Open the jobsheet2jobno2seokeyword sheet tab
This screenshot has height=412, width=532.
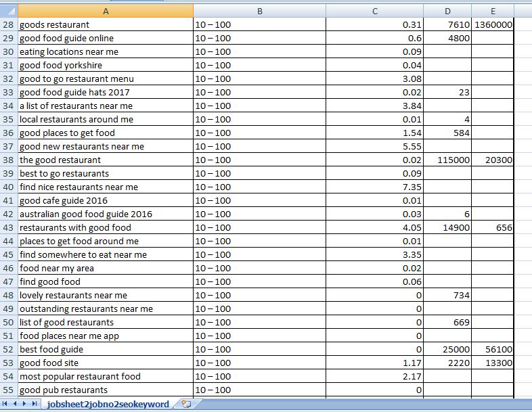coord(108,404)
